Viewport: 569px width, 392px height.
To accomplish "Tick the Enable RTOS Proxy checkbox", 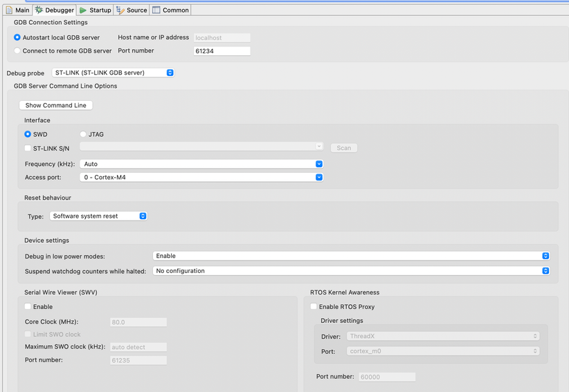I will 314,306.
